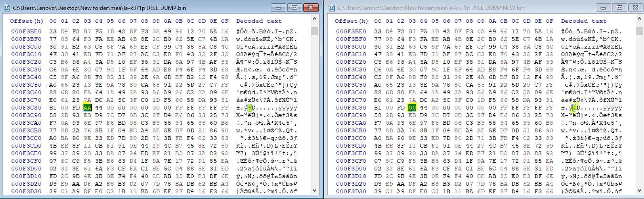Click byte 44 after highlighted 00 in right window
The image size is (644, 199).
coord(424,108)
